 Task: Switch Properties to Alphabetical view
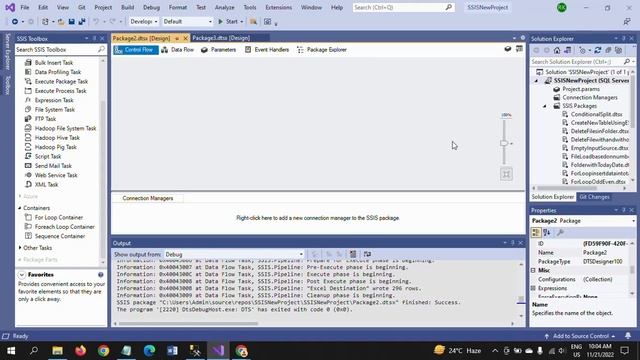547,233
